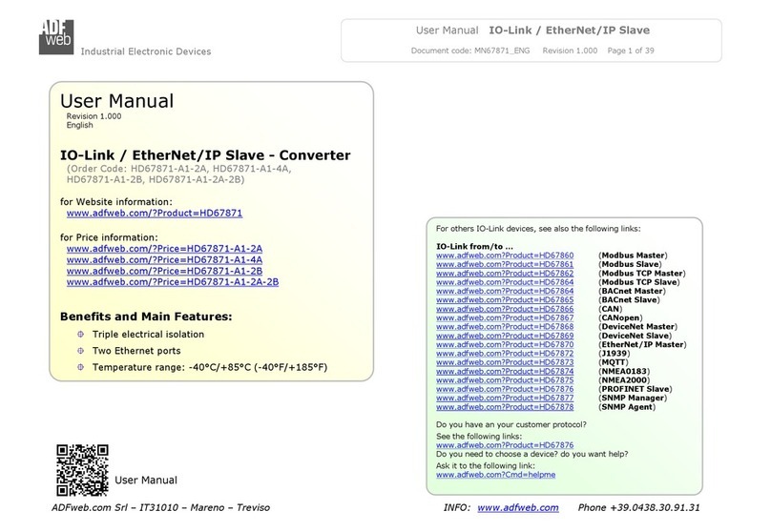Open the www.adfweb.com/?Product=HD67871 website link

(x=155, y=214)
